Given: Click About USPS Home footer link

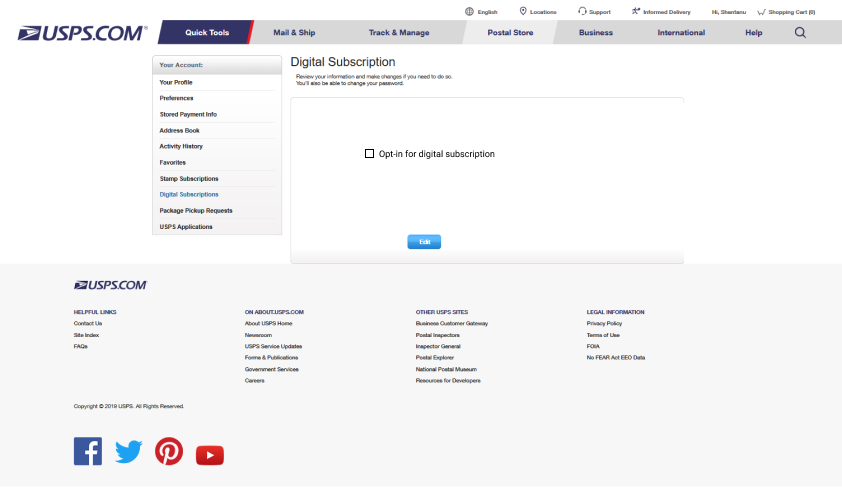Looking at the screenshot, I should (268, 323).
